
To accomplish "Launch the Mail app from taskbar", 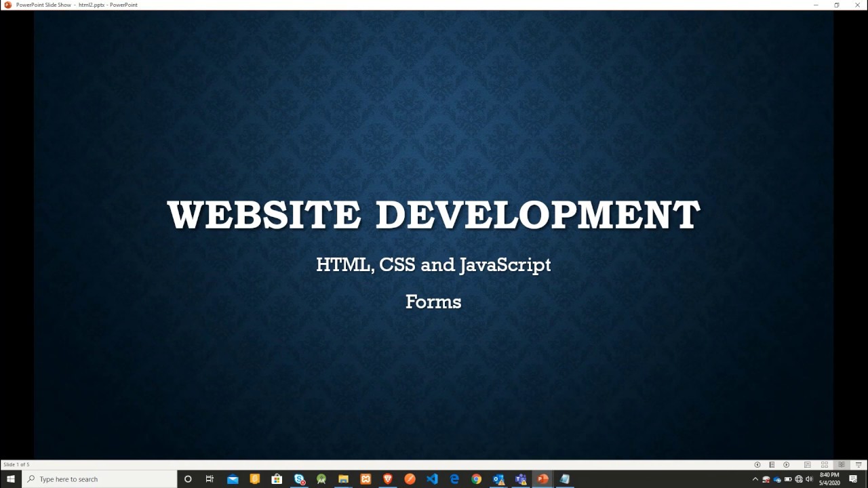I will tap(233, 479).
